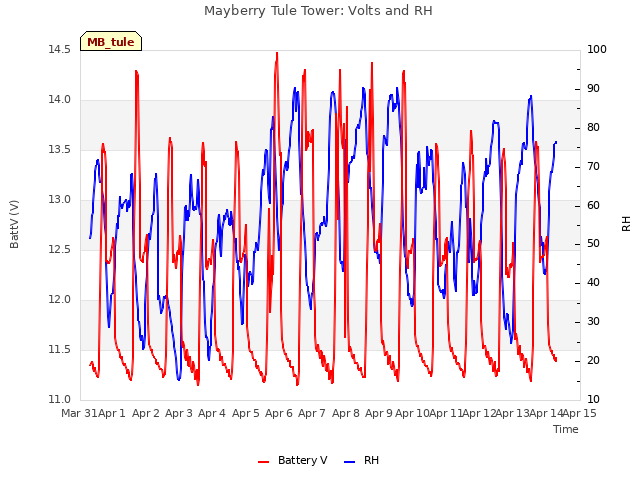Click the 12.5 left axis value
The width and height of the screenshot is (640, 480).
point(59,249)
